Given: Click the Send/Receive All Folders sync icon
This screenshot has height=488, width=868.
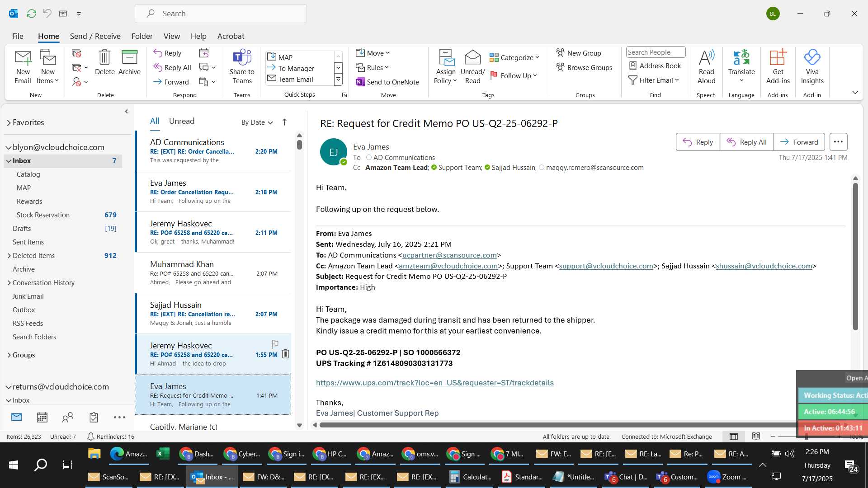Looking at the screenshot, I should tap(31, 14).
